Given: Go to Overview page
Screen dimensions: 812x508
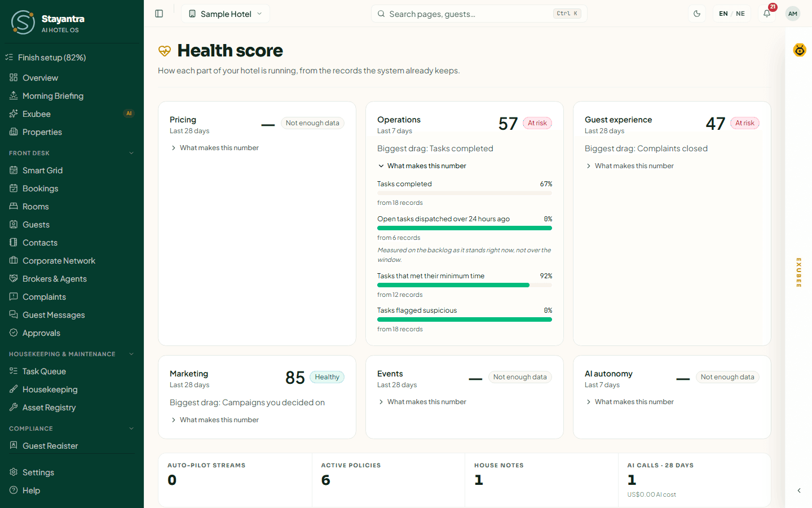Looking at the screenshot, I should point(72,78).
